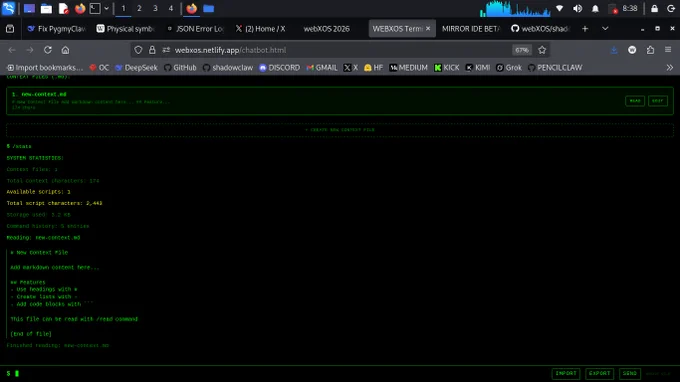
Task: Click the SEND button
Action: click(x=629, y=373)
